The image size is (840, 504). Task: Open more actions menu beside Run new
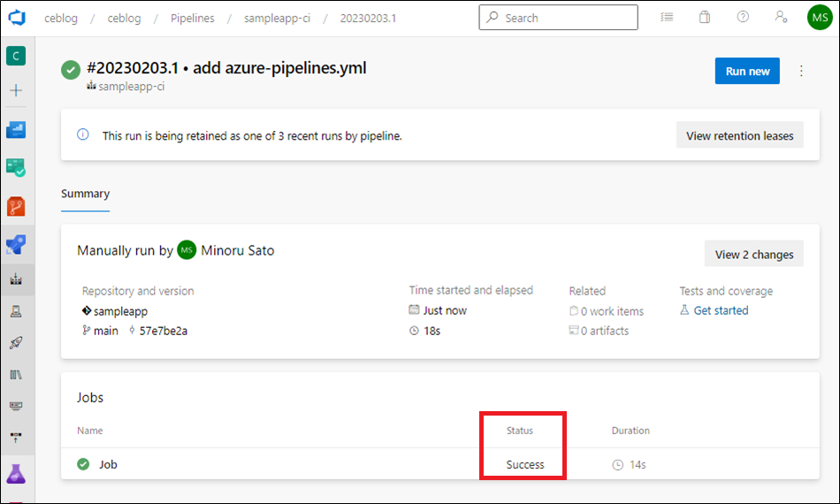[x=801, y=72]
